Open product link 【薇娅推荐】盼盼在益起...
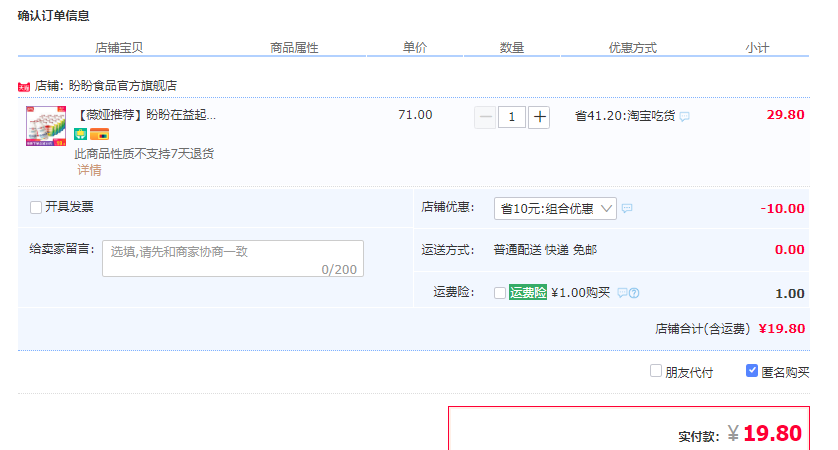The height and width of the screenshot is (450, 838). pyautogui.click(x=145, y=115)
